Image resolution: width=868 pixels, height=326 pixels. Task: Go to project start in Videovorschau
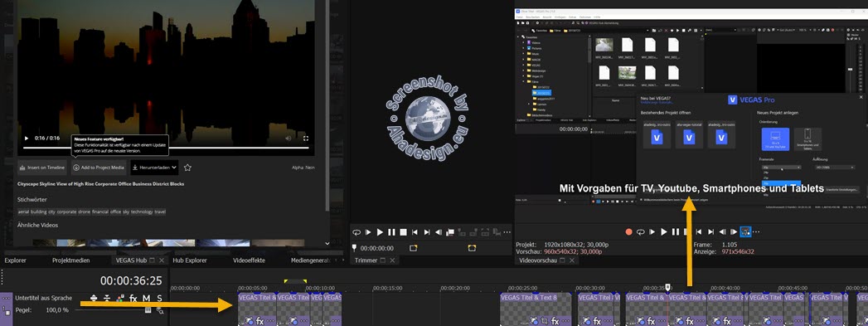pyautogui.click(x=699, y=232)
